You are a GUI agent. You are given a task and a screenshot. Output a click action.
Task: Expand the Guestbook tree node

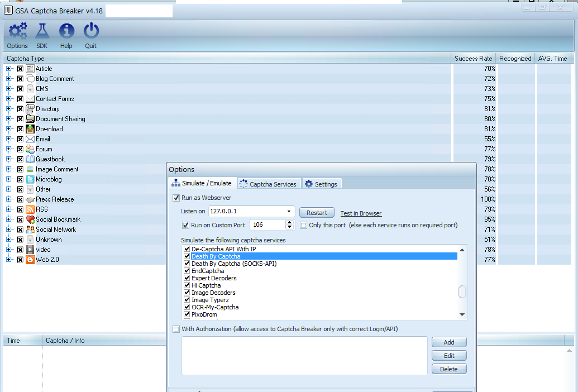pyautogui.click(x=8, y=159)
